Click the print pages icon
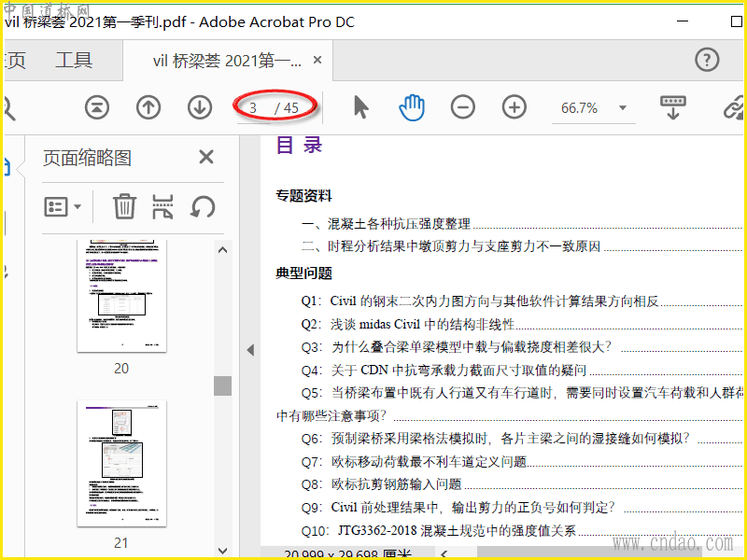Screen dimensions: 747x560 pyautogui.click(x=162, y=206)
